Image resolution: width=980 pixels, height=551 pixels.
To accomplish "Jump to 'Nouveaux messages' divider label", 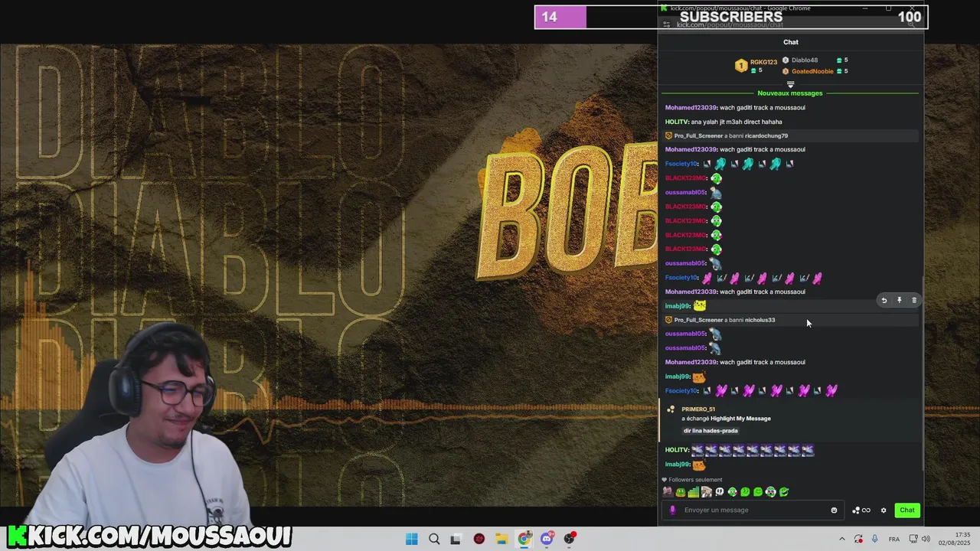I will coord(790,93).
